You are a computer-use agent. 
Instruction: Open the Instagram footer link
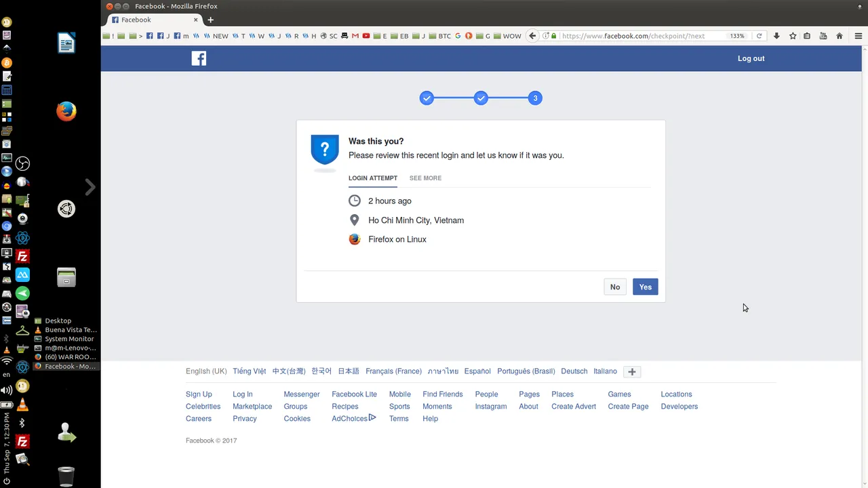491,407
